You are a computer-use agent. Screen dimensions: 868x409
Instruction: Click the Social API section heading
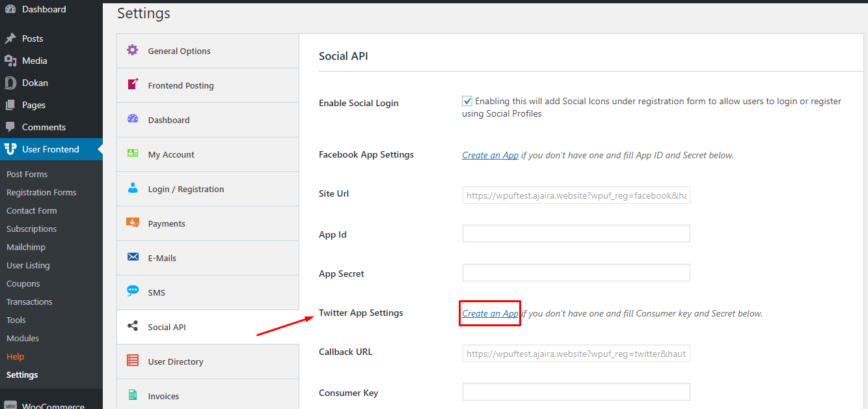coord(344,56)
